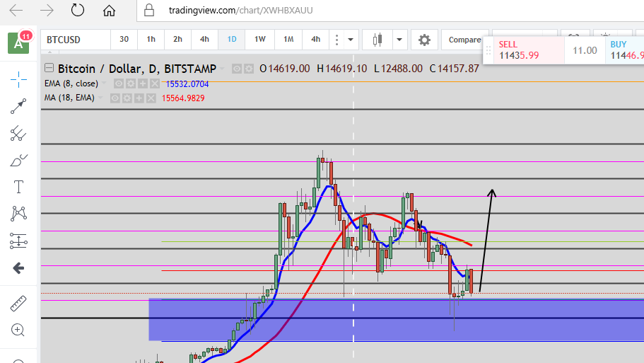The image size is (644, 363).
Task: Click the BUY price button
Action: pyautogui.click(x=625, y=50)
